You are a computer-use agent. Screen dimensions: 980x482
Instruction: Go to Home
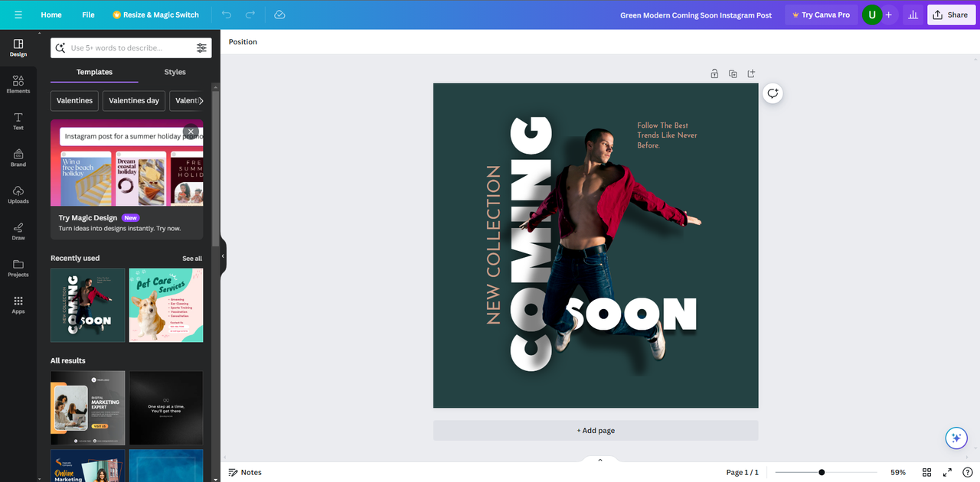pyautogui.click(x=51, y=15)
